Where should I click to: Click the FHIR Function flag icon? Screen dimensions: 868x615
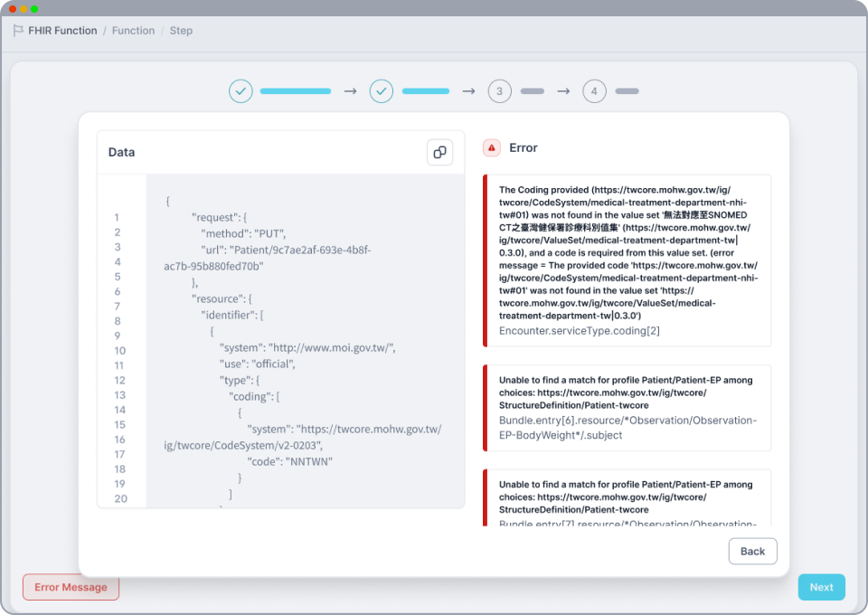pos(18,31)
